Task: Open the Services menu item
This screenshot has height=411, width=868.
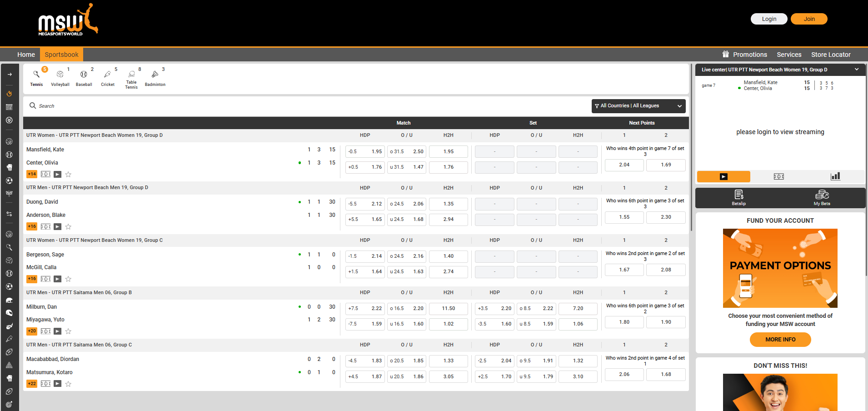Action: pos(789,55)
